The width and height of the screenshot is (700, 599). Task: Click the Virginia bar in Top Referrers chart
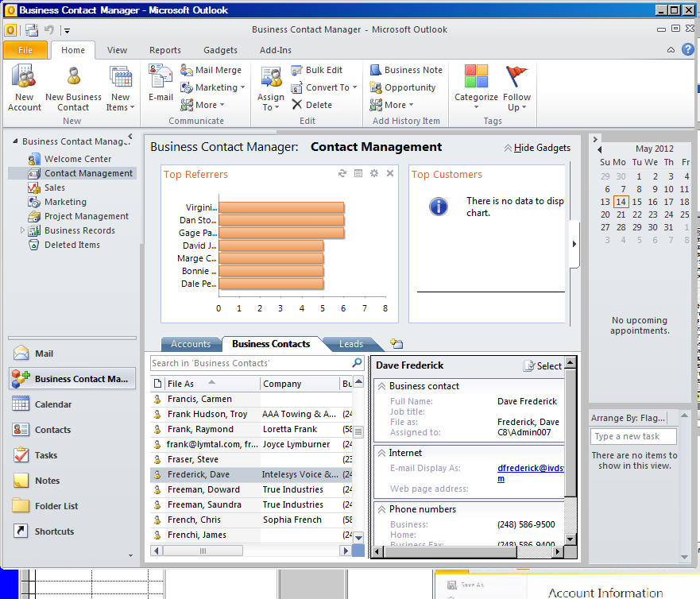click(282, 207)
